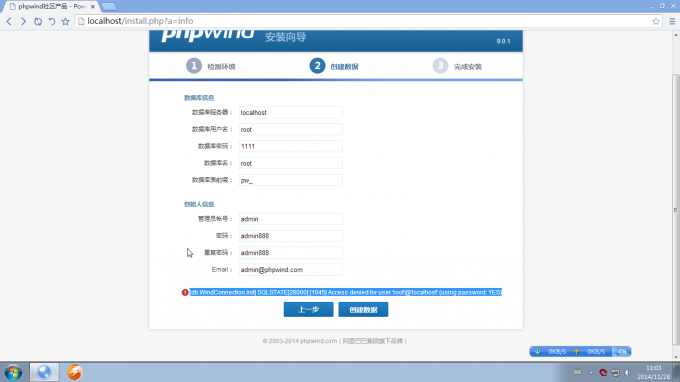Image resolution: width=680 pixels, height=382 pixels.
Task: Open a new tab button
Action: click(x=108, y=7)
